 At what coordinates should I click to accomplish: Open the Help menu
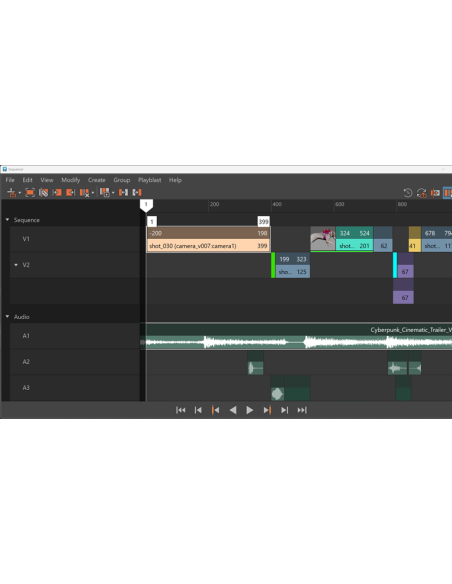[x=175, y=180]
